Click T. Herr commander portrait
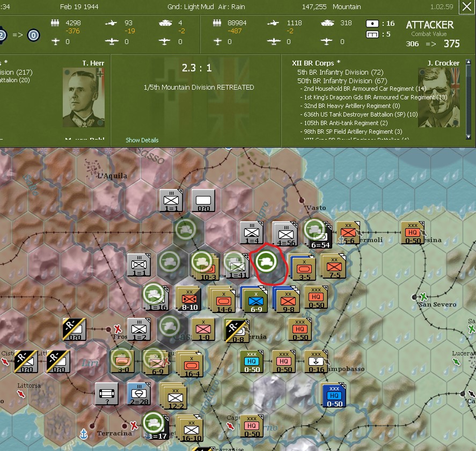This screenshot has height=451, width=476. [84, 98]
